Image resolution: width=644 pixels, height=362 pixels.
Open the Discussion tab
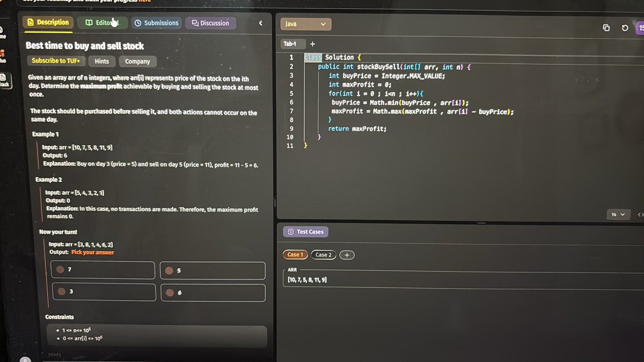(210, 23)
